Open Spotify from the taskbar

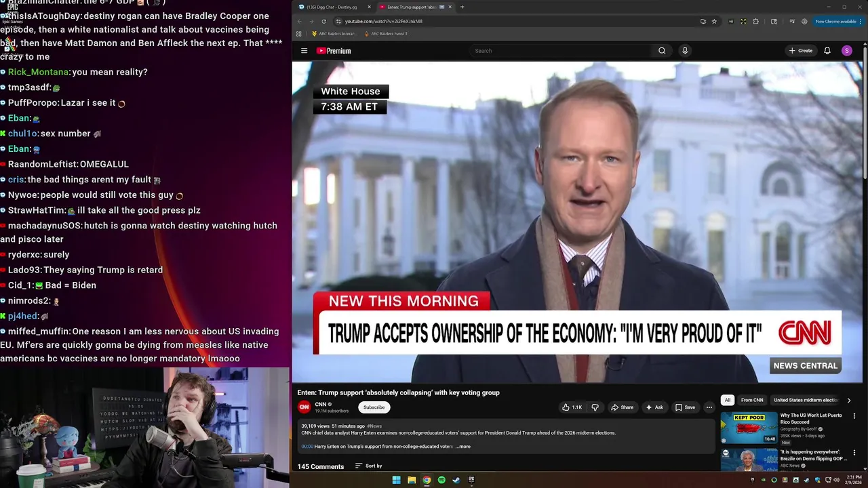point(441,480)
